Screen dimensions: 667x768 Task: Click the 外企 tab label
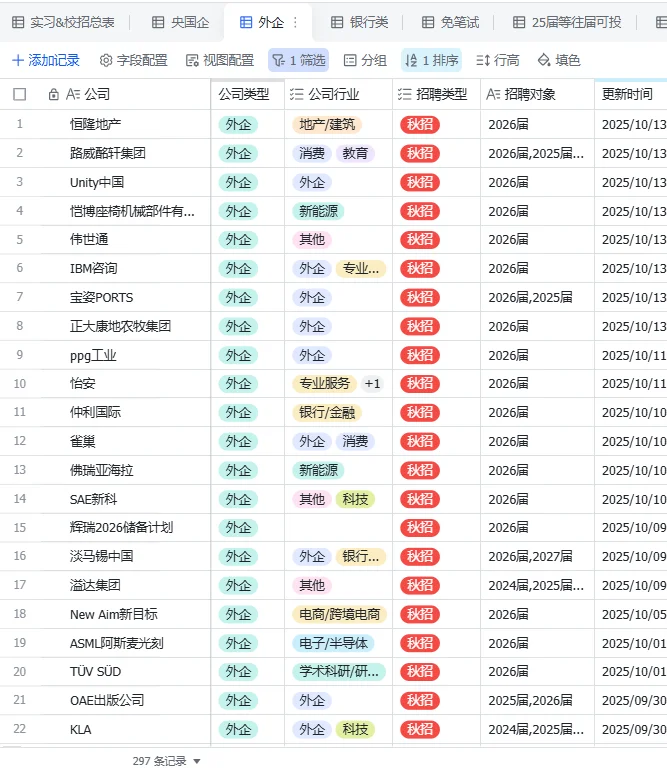[271, 23]
